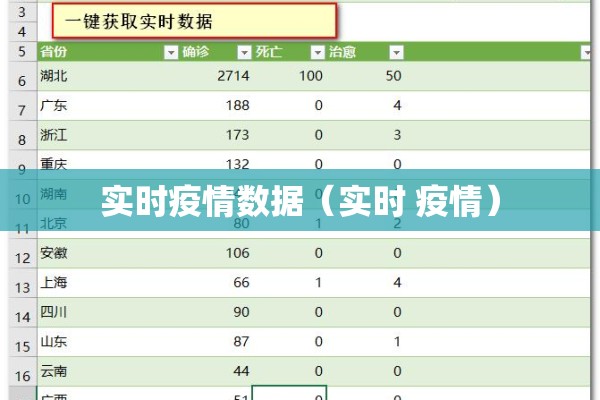Viewport: 600px width, 400px height.
Task: Select the 死亡 value 0 in 广东 row
Action: (x=289, y=106)
